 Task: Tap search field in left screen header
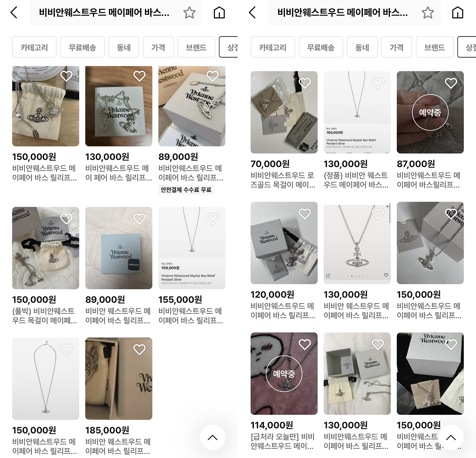click(x=104, y=13)
